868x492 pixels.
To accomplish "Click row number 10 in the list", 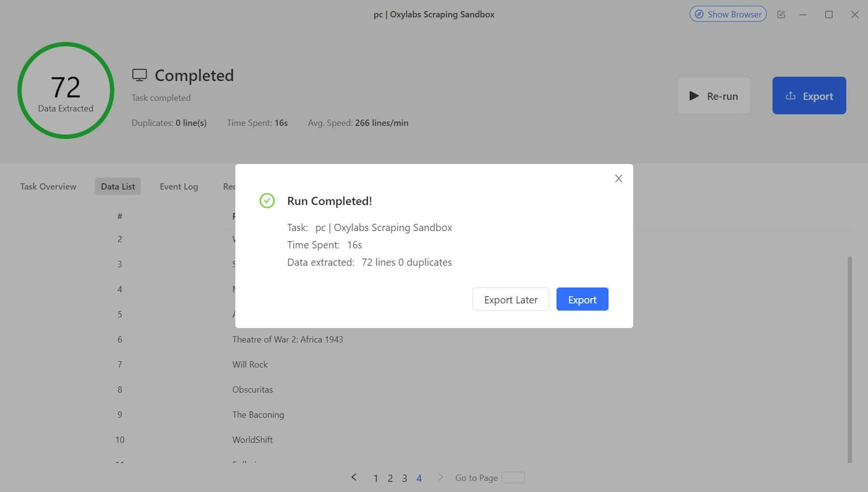I will click(x=120, y=440).
